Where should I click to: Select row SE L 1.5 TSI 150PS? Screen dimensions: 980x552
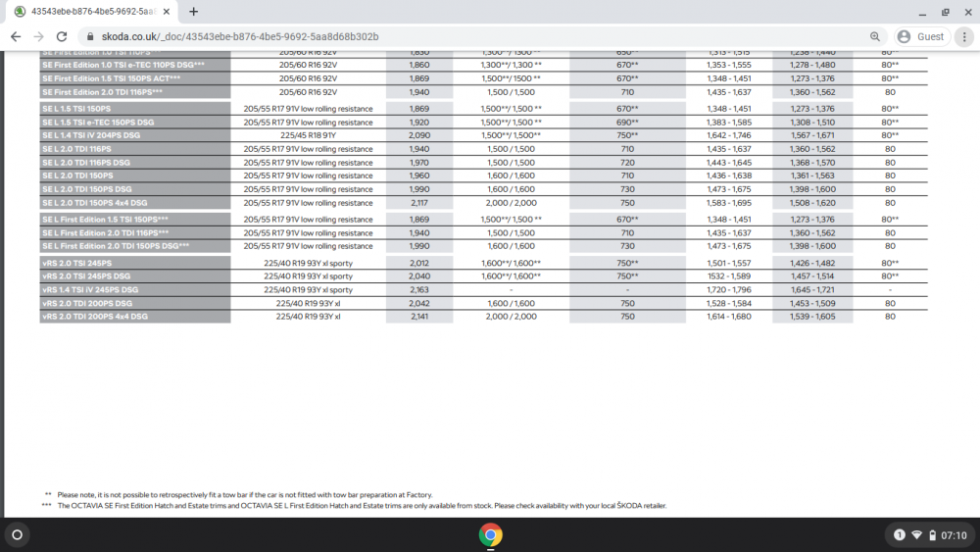[x=484, y=109]
